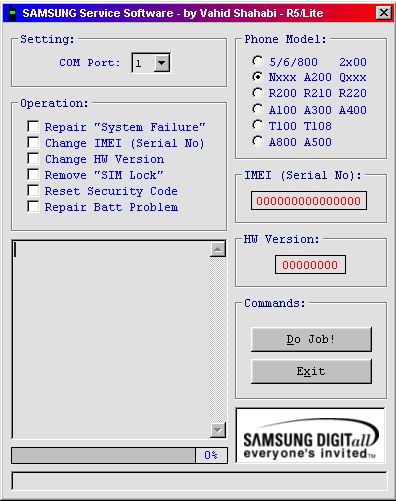Click the Samsung DIGITall logo image
The width and height of the screenshot is (396, 501).
point(310,435)
